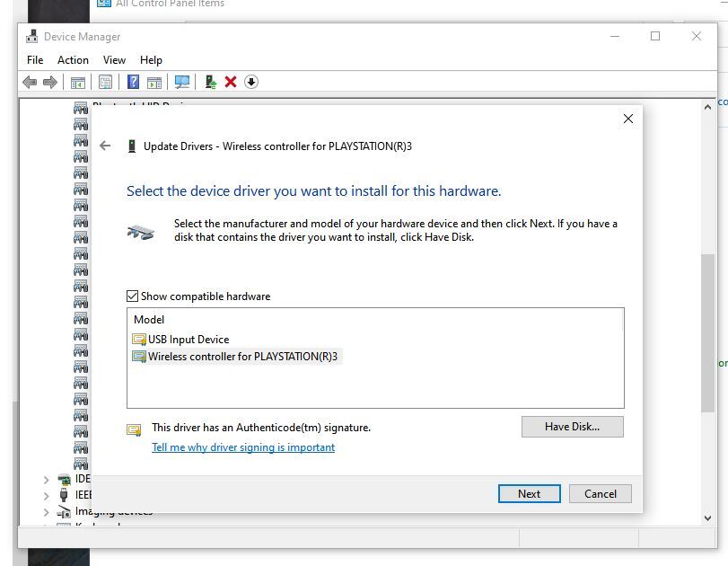
Task: Open the Help menu
Action: [151, 60]
